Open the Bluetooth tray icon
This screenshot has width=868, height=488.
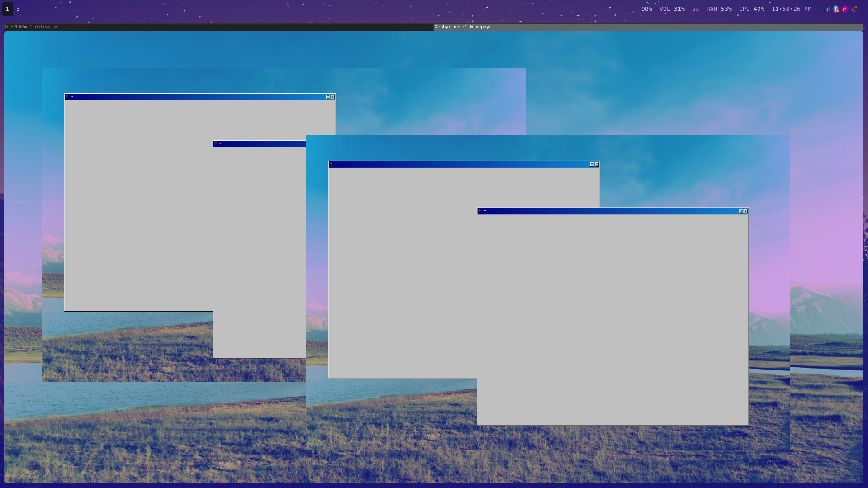[x=836, y=9]
